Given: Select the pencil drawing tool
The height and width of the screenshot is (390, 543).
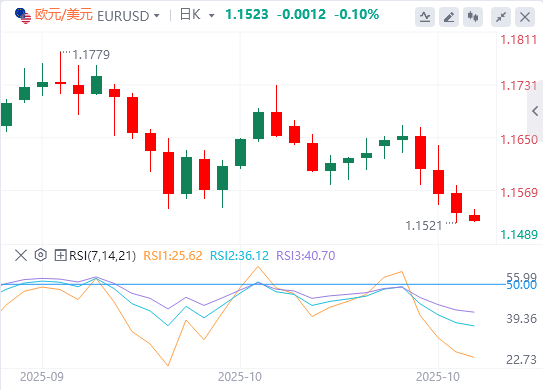Looking at the screenshot, I should coord(449,17).
